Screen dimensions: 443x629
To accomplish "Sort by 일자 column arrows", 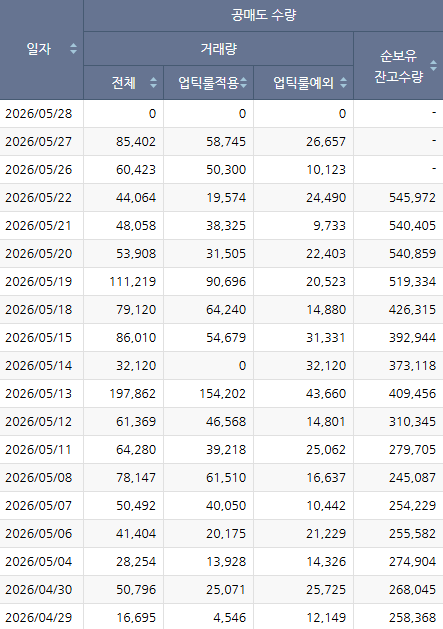I will (73, 49).
